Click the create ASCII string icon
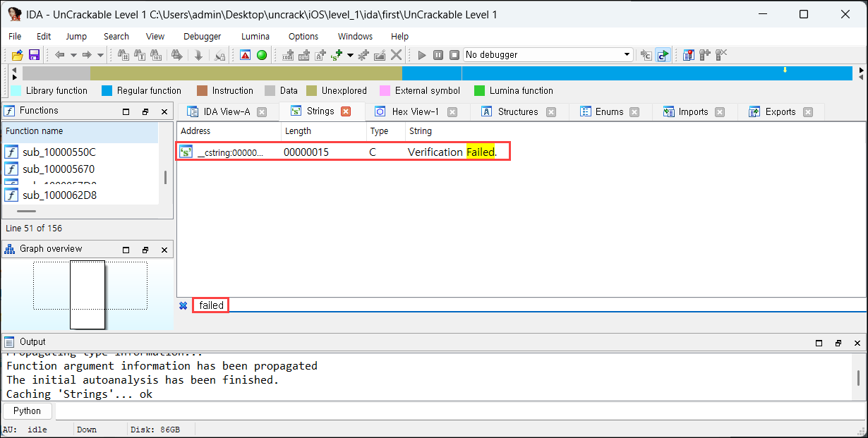 [x=320, y=55]
